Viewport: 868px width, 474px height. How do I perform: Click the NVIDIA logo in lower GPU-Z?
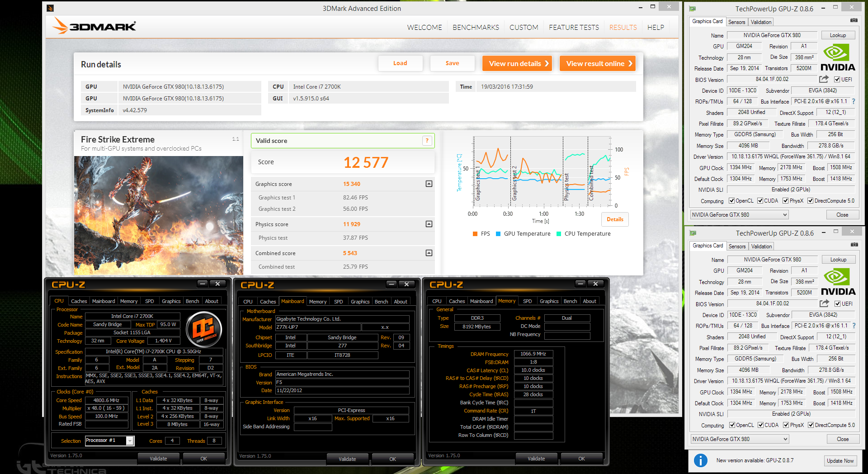click(x=838, y=282)
